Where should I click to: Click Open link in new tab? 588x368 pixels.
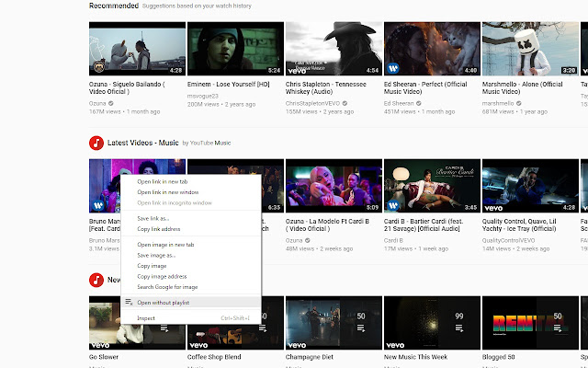pos(191,182)
